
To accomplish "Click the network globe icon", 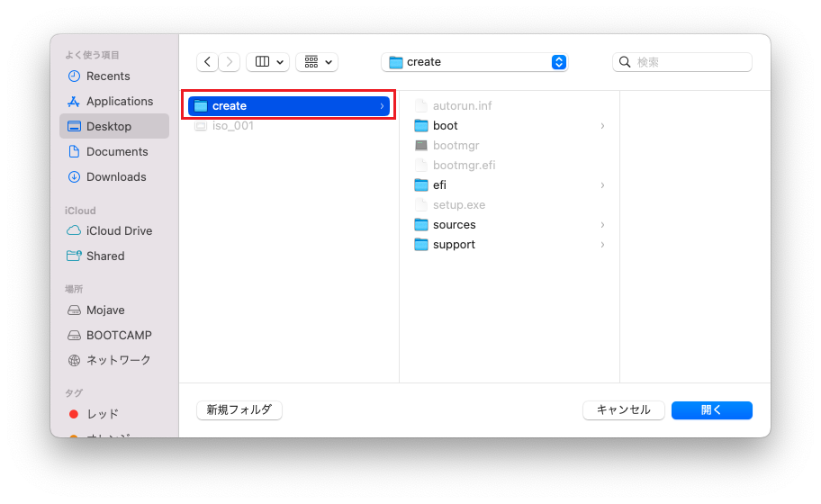I will point(75,360).
